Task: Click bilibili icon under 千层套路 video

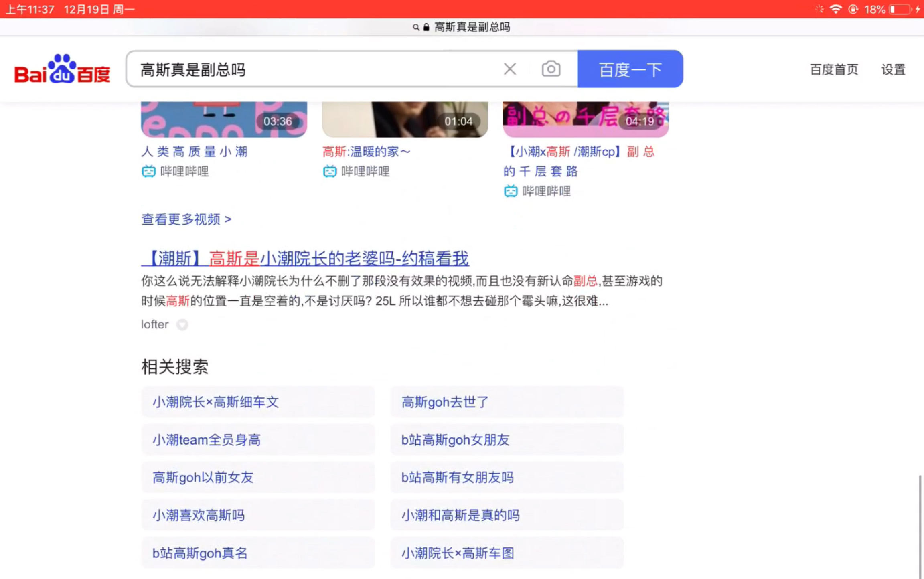Action: point(511,191)
